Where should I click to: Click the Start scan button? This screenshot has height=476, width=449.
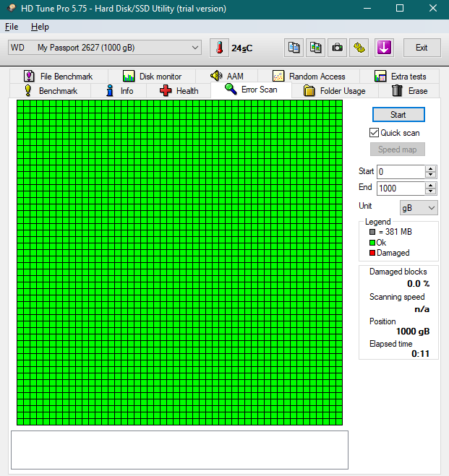tap(398, 114)
